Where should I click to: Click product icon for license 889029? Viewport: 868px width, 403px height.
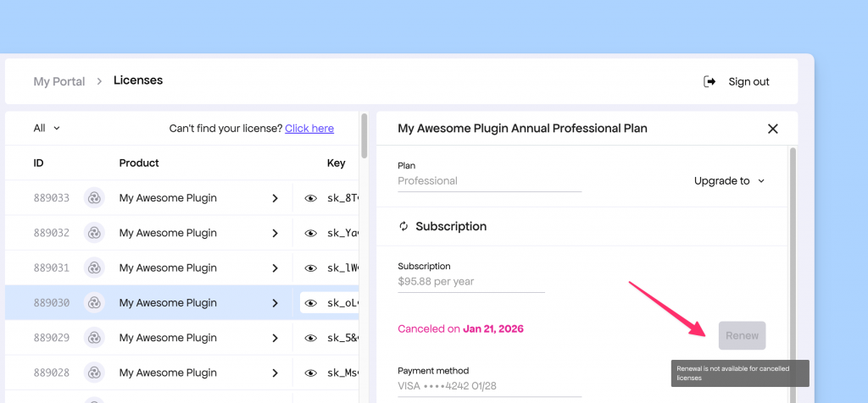(x=94, y=338)
